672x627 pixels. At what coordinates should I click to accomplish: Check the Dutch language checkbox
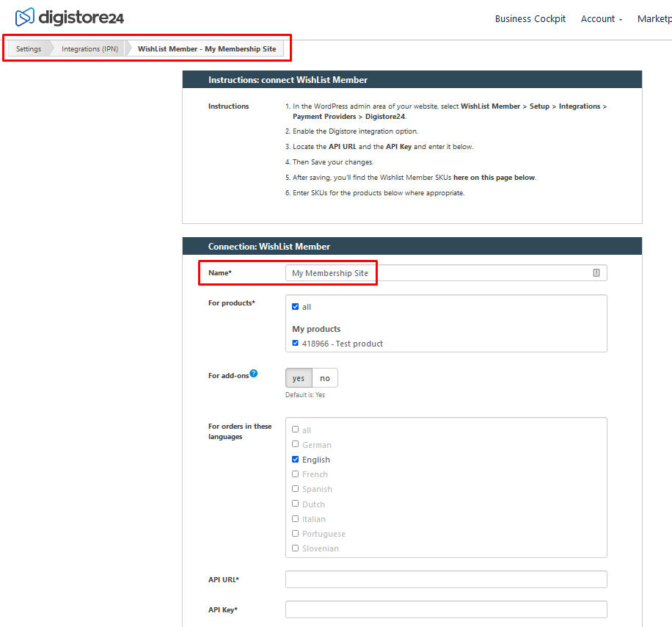[x=296, y=504]
